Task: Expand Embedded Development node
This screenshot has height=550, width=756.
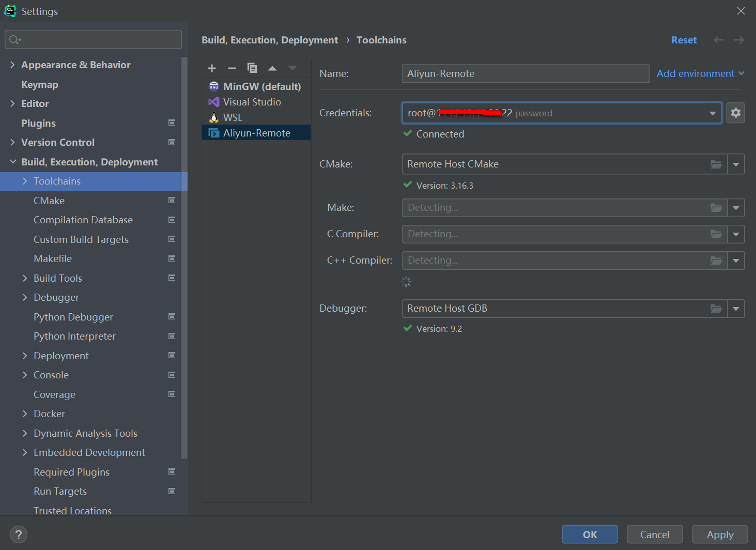Action: [25, 452]
